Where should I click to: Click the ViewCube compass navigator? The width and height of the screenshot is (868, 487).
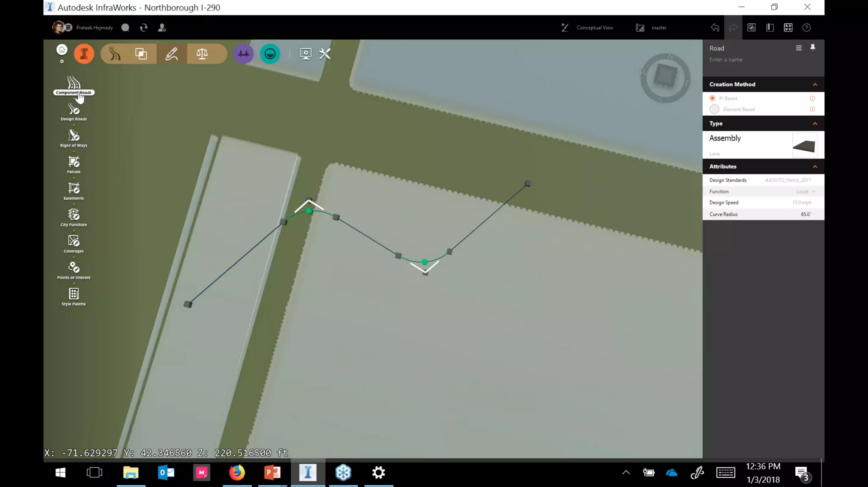(665, 77)
